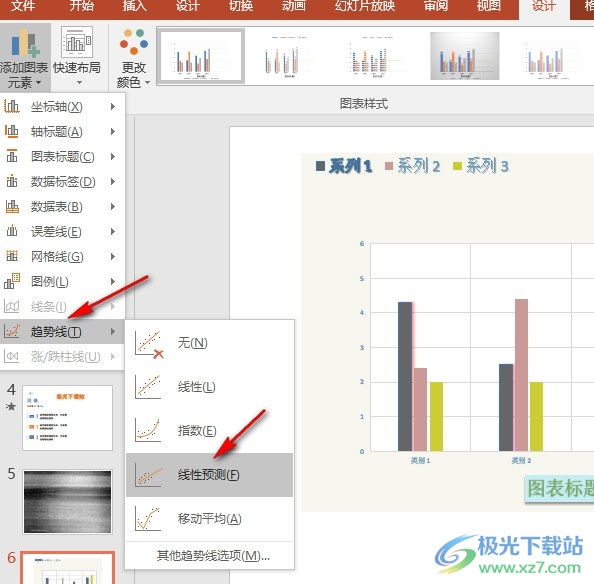Click the 数据表(B) data table icon
Screen dimensions: 594x584
(x=11, y=206)
